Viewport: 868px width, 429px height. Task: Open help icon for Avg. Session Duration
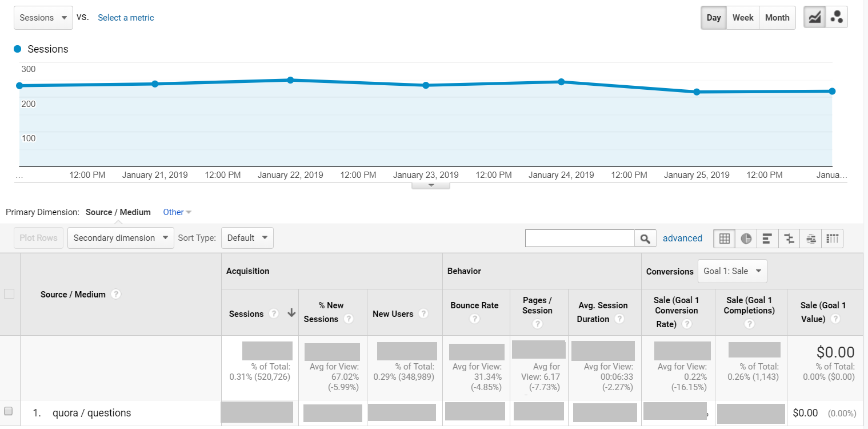(619, 319)
